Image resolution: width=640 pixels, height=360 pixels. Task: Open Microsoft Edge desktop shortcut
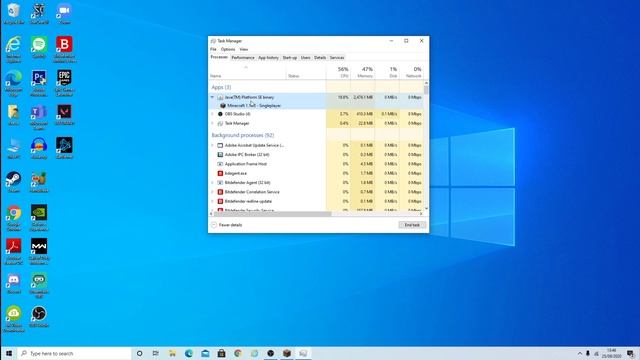pyautogui.click(x=13, y=83)
